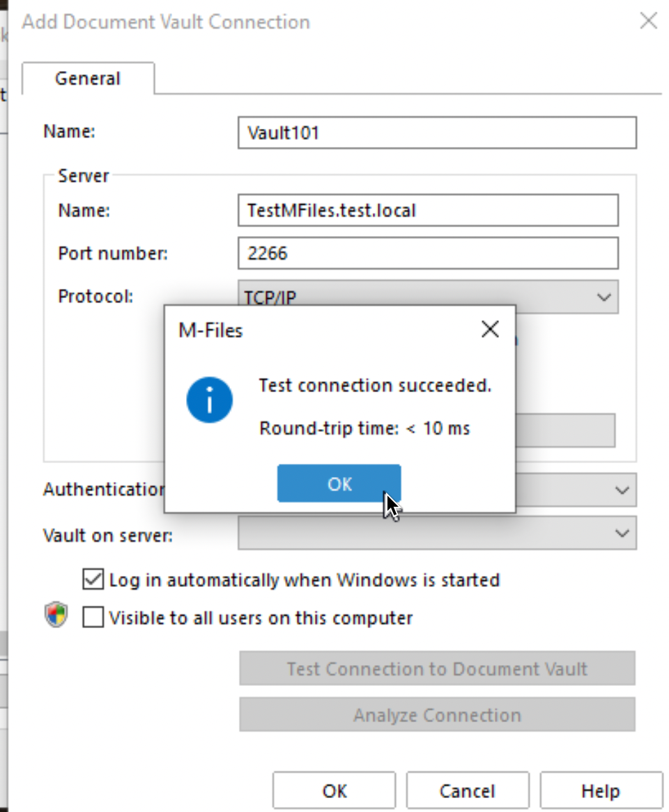This screenshot has height=812, width=669.
Task: Click the vault Name field containing Vault101
Action: point(438,132)
